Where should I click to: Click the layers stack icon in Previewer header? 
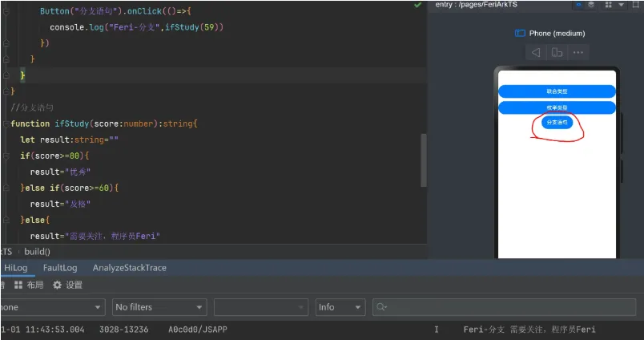pyautogui.click(x=591, y=5)
